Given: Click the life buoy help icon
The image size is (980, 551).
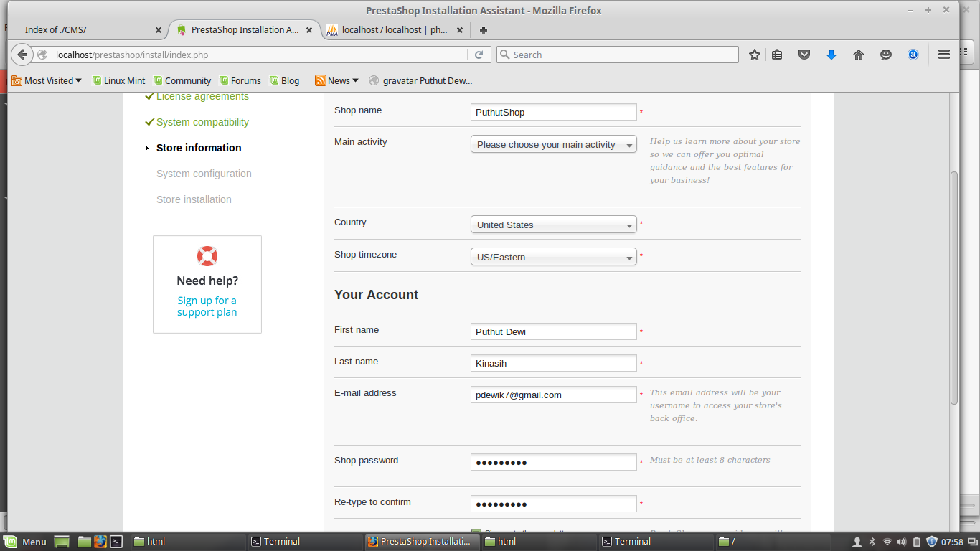Looking at the screenshot, I should tap(207, 256).
